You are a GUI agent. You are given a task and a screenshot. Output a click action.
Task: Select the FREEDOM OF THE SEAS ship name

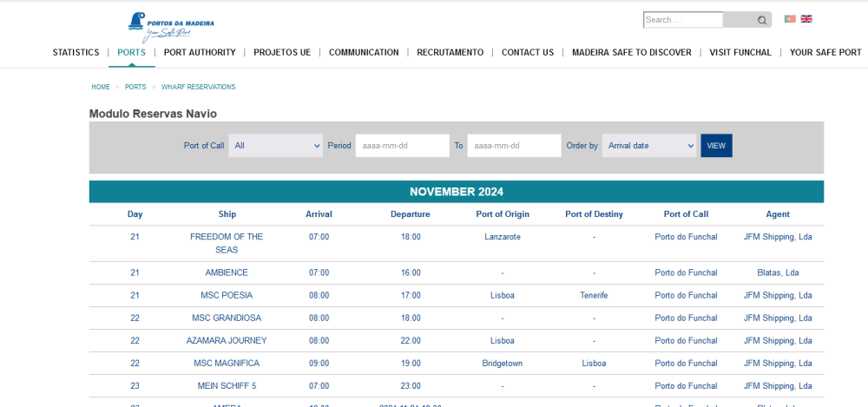(227, 243)
